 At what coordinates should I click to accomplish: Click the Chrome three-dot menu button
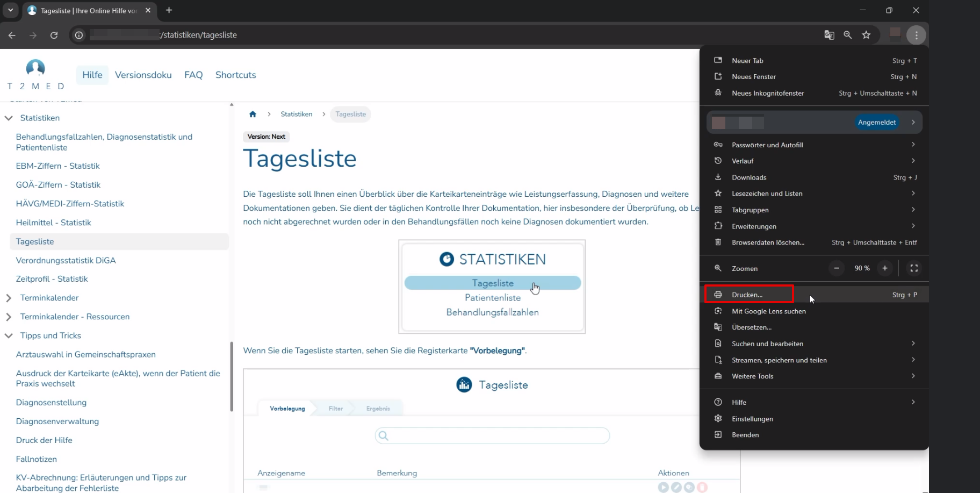916,35
